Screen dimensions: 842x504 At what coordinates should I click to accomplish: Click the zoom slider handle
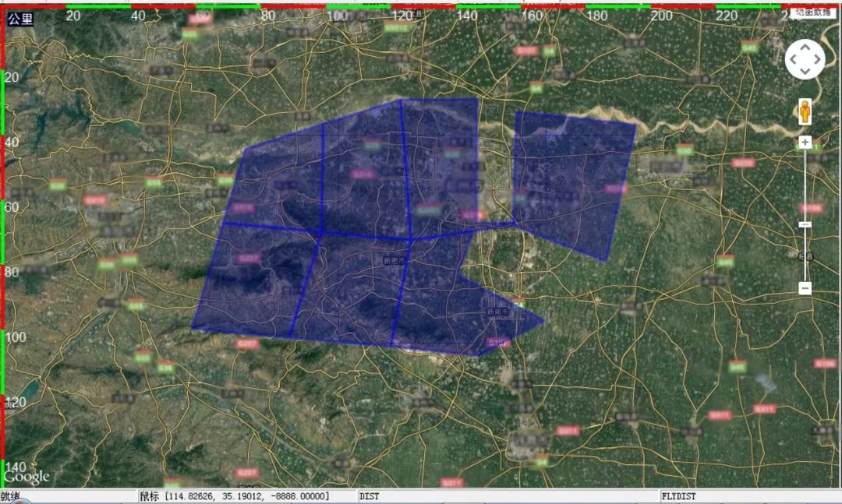[x=805, y=225]
